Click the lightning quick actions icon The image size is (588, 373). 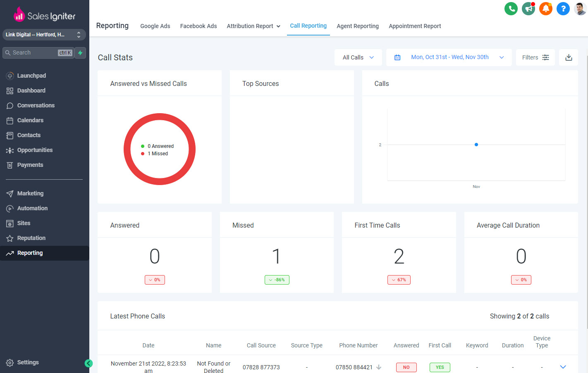(x=80, y=53)
